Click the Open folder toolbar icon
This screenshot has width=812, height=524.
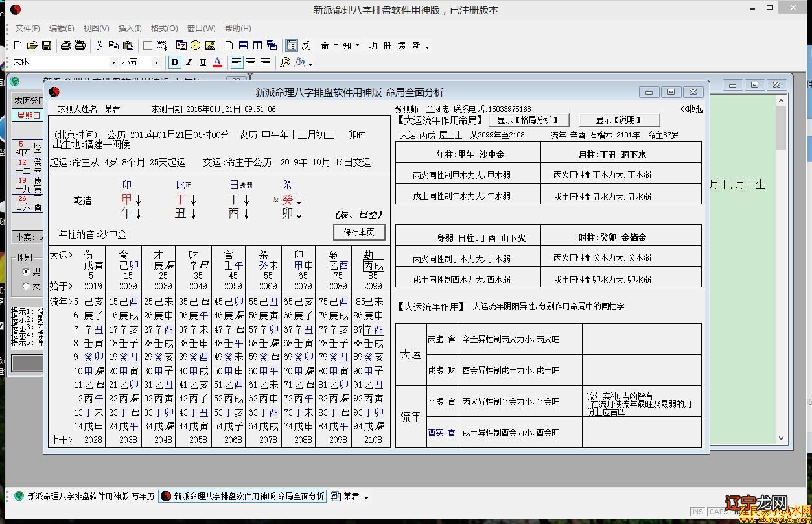[32, 45]
